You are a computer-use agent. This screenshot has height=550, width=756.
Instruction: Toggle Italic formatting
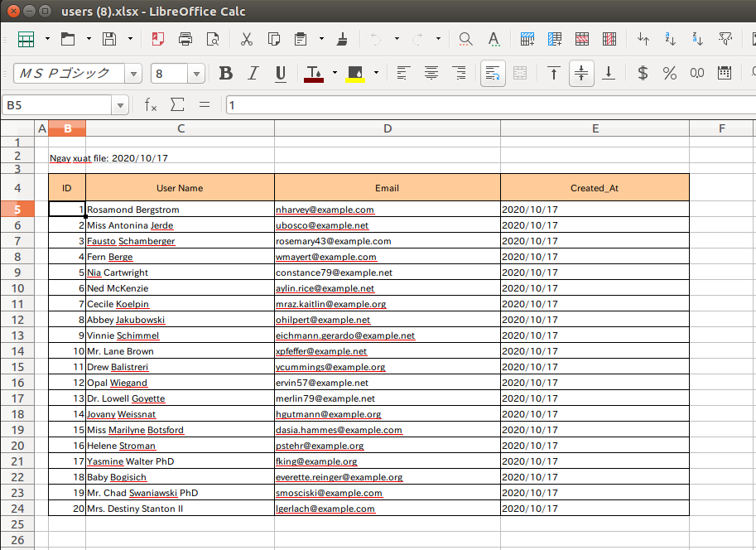point(253,74)
